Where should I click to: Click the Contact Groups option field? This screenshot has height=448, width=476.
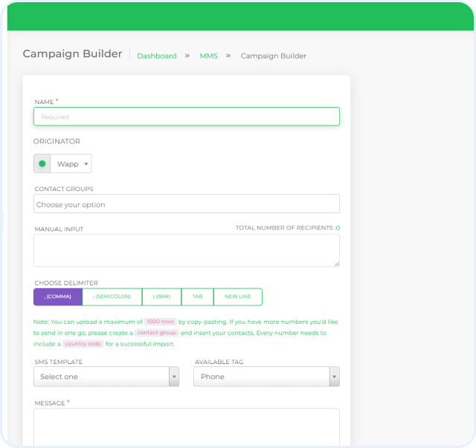coord(186,204)
